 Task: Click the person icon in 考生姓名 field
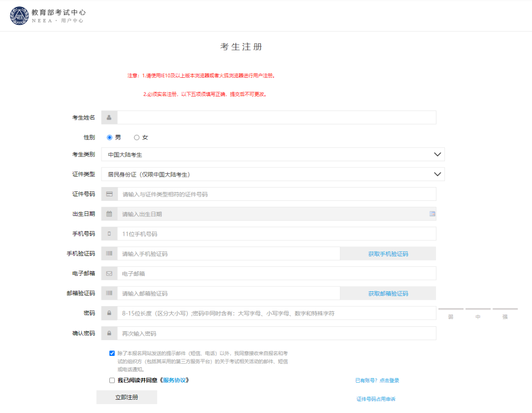[x=109, y=117]
